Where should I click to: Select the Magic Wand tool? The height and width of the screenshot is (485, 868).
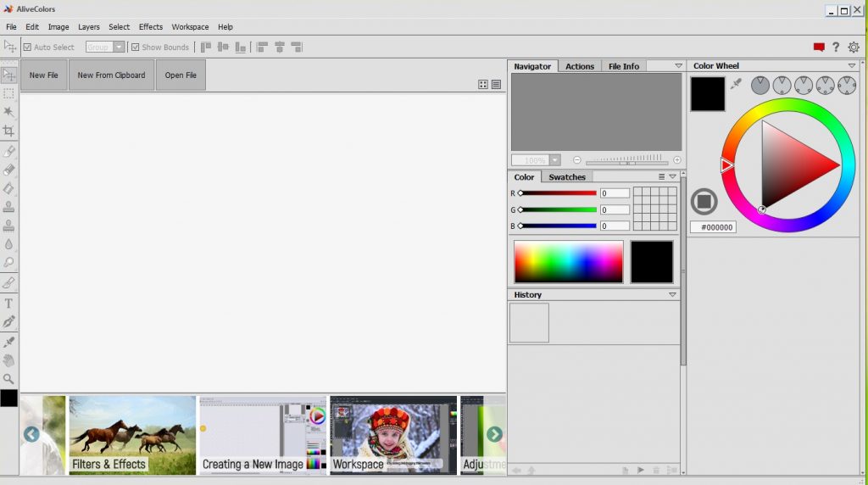[9, 112]
